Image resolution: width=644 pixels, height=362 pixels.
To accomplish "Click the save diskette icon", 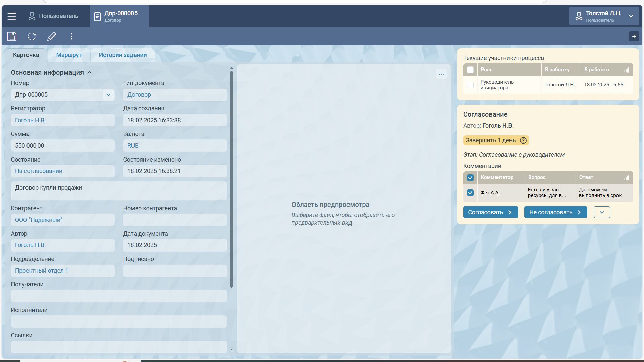I will [12, 36].
